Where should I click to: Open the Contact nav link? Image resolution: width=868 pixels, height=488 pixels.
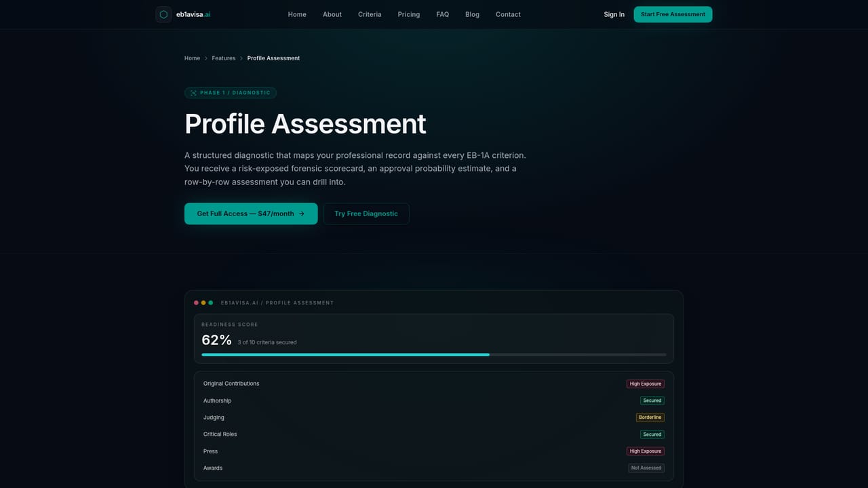(508, 14)
